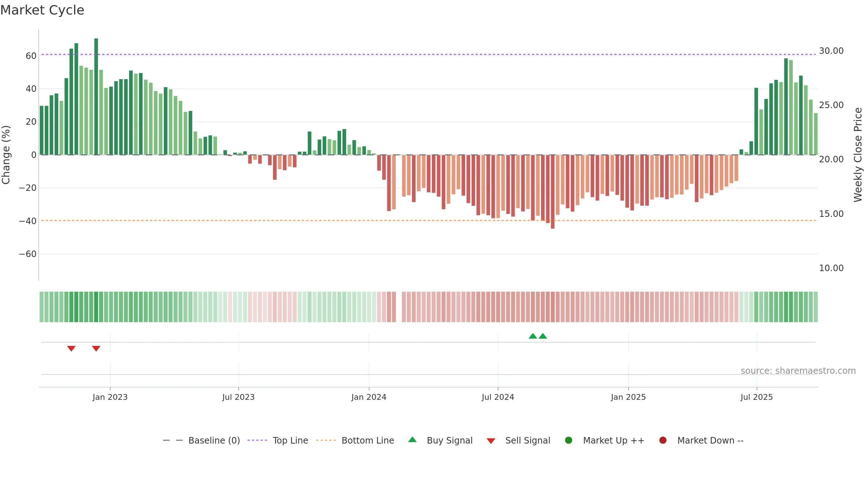The width and height of the screenshot is (868, 488).
Task: Click the Jul 2023 axis label
Action: tap(238, 397)
